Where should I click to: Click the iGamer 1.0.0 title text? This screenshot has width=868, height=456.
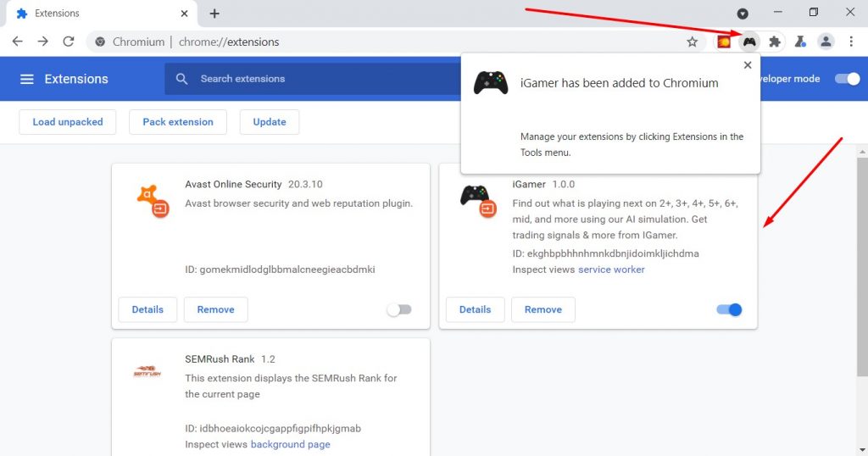(543, 184)
